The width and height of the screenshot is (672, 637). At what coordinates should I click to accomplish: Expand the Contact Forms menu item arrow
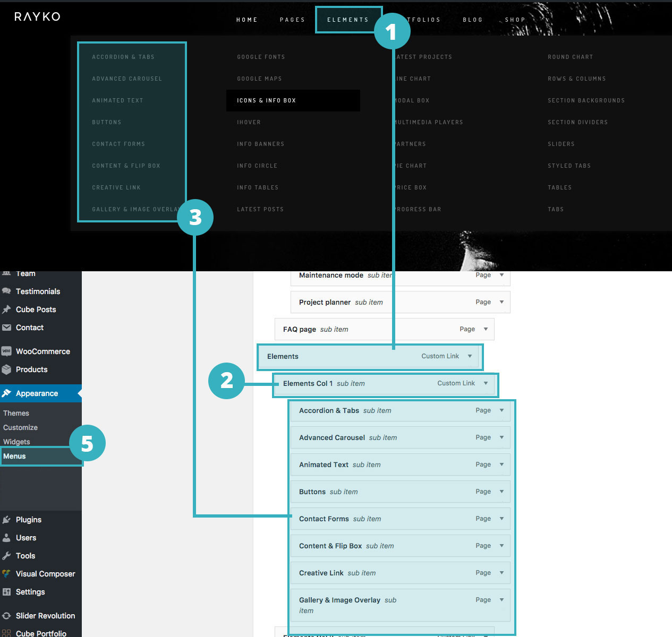tap(501, 519)
